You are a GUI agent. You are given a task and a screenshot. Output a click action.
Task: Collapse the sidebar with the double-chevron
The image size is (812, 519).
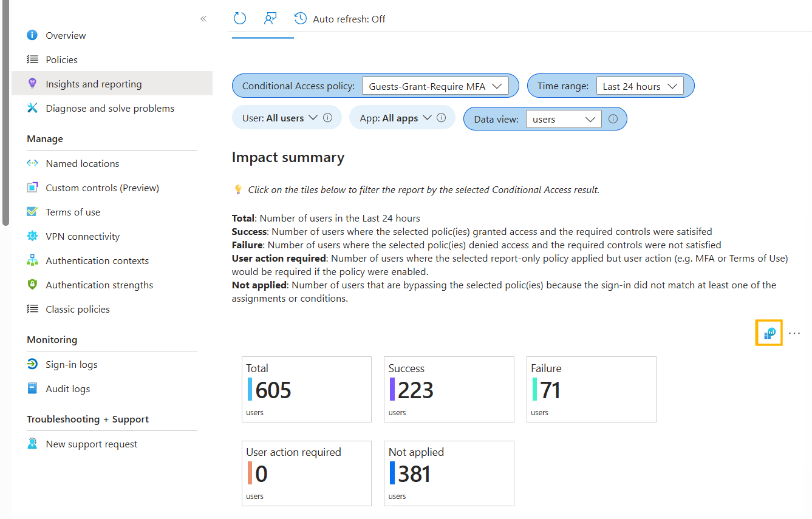(x=203, y=19)
